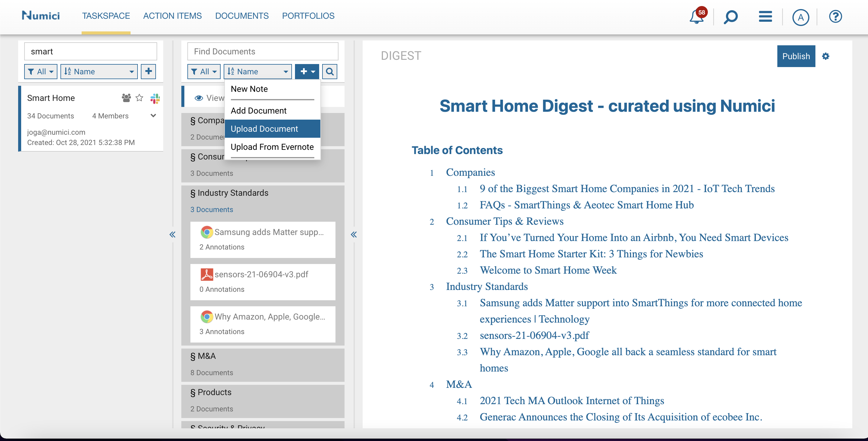The height and width of the screenshot is (441, 868).
Task: Choose Upload Document in the menu
Action: [x=272, y=129]
